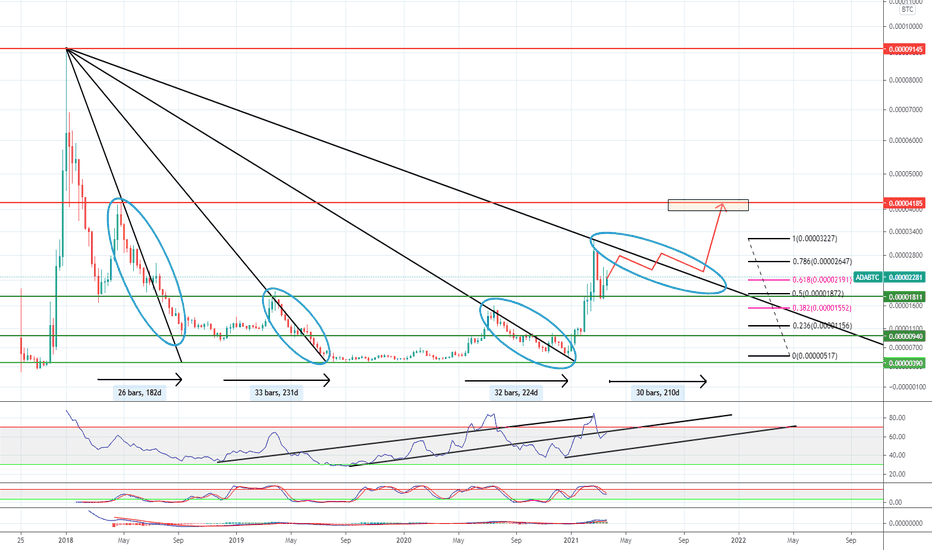The width and height of the screenshot is (932, 550).
Task: Click the 80.00 RSI scale value
Action: [897, 418]
